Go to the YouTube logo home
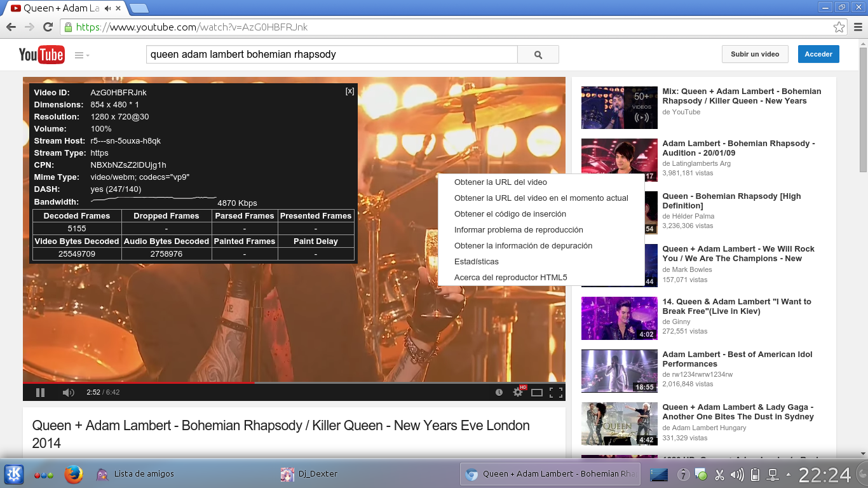The height and width of the screenshot is (488, 868). 41,55
